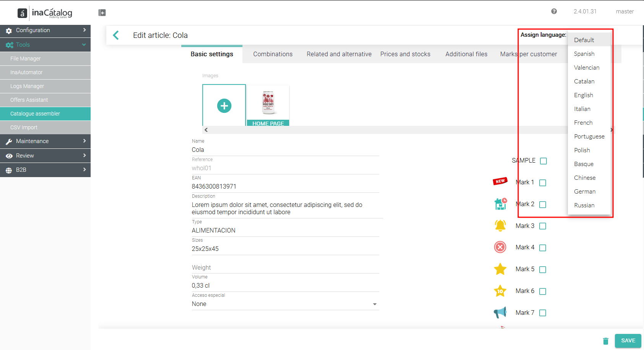
Task: Click the megaphone icon for Mark 7
Action: click(x=500, y=313)
